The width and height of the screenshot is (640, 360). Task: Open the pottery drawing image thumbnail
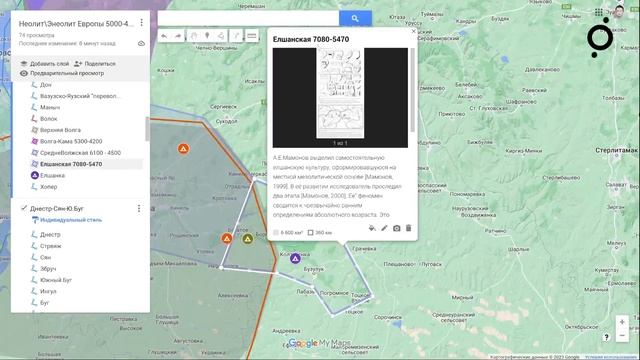tap(340, 93)
